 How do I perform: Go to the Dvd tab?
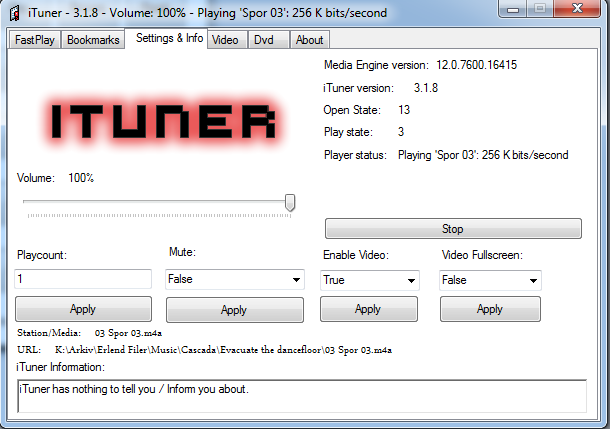pos(264,40)
